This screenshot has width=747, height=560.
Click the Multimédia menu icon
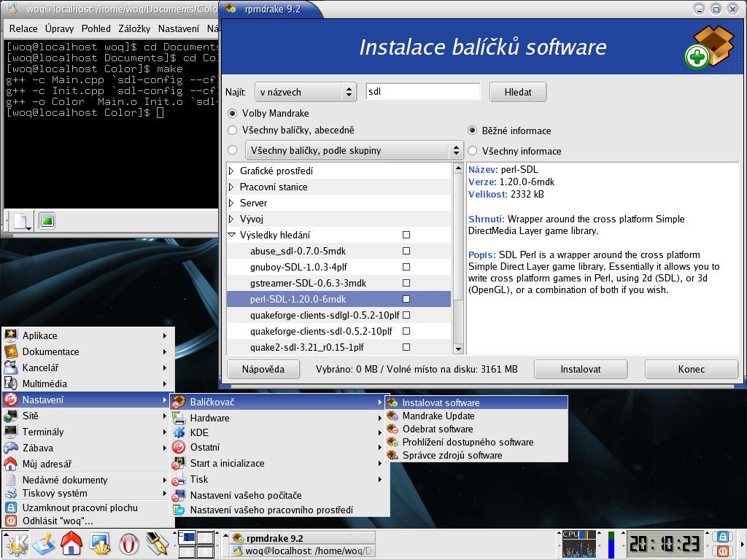tap(11, 384)
